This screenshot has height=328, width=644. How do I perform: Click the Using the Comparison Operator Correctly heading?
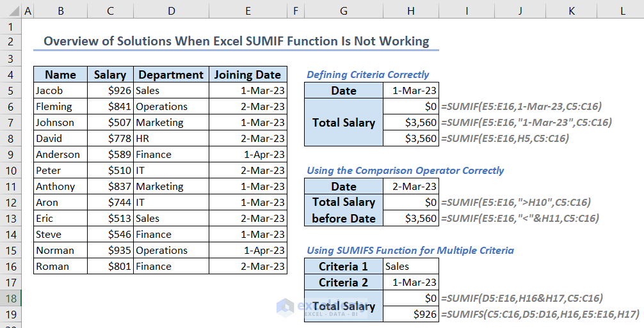point(405,171)
